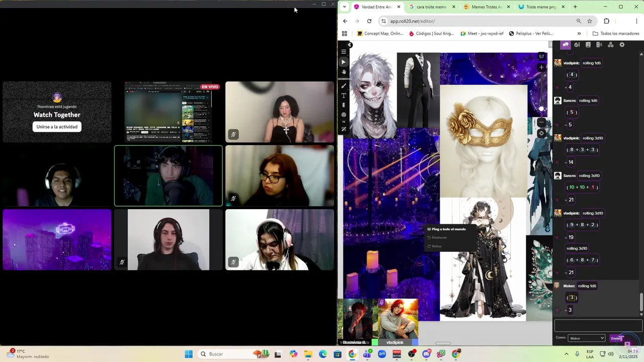Open 'Concept Map, Onlin...' bookmark
Viewport: 644px width, 362px height.
pos(380,34)
